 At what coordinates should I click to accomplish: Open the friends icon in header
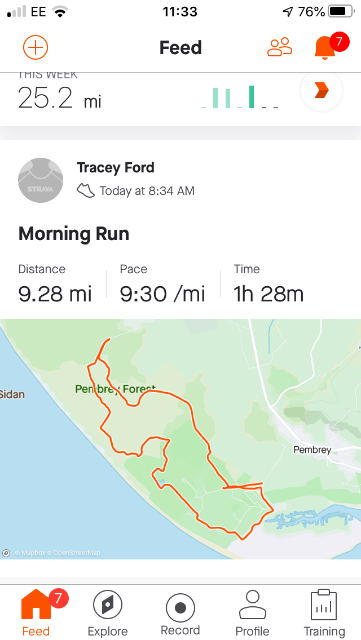click(x=280, y=47)
